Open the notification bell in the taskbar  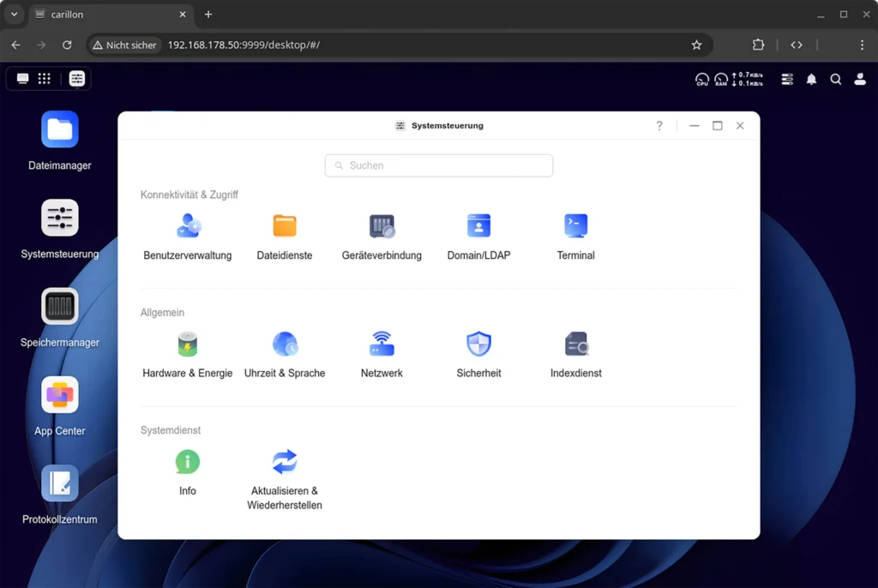pos(811,79)
